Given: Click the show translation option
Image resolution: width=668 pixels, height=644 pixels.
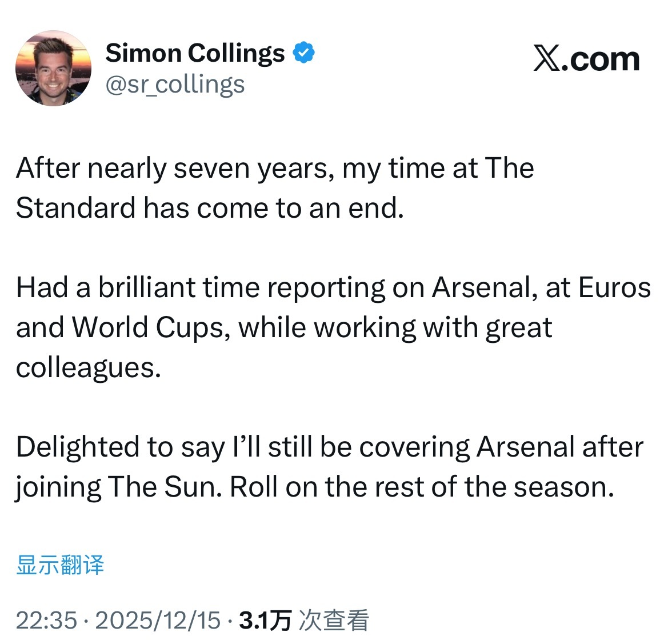Looking at the screenshot, I should [x=61, y=563].
